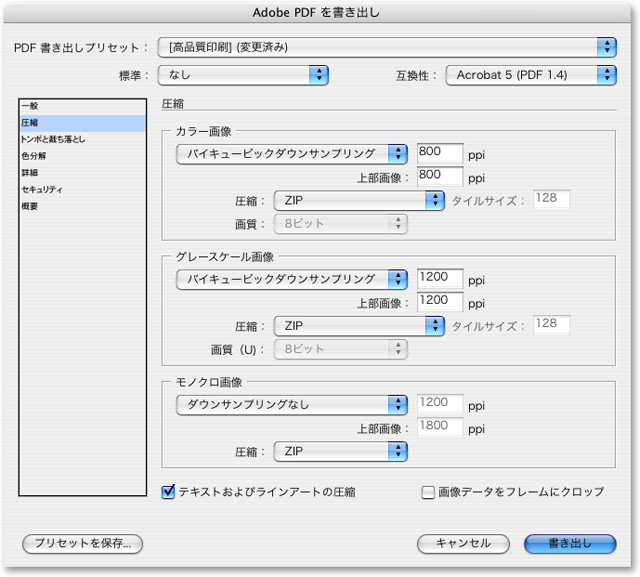The width and height of the screenshot is (640, 577).
Task: Open モノクロ画像 ダウンサンプリングなし dropdown
Action: (x=292, y=404)
